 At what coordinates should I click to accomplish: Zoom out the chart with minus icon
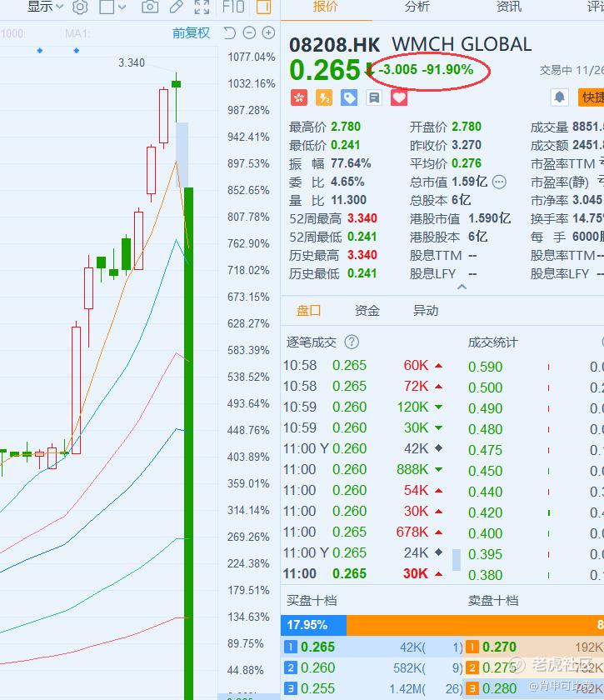click(249, 33)
